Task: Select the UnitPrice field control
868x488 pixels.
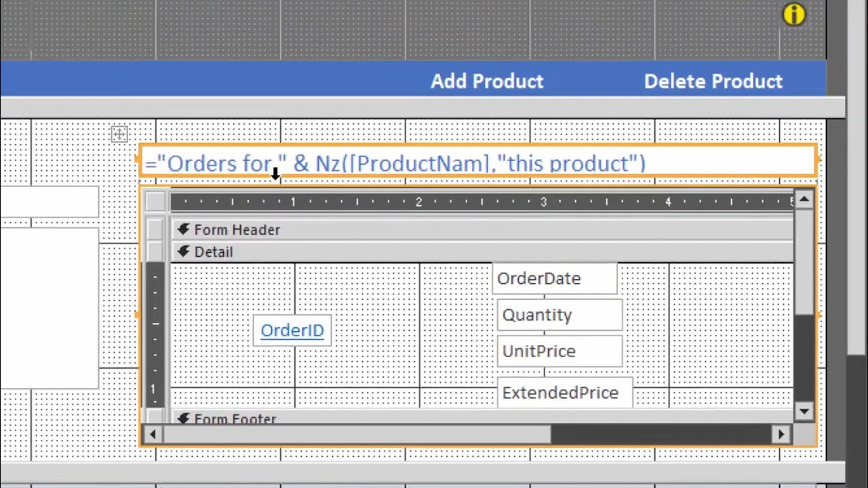Action: (559, 351)
